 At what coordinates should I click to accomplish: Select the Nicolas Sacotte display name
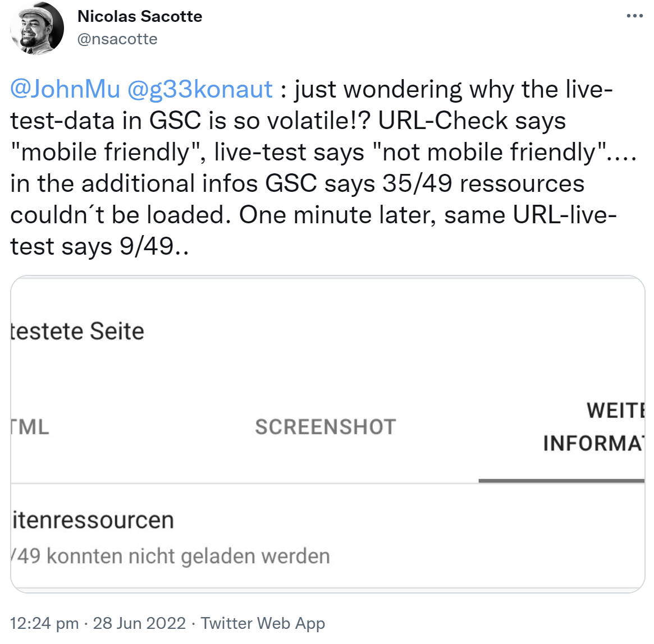pos(139,16)
